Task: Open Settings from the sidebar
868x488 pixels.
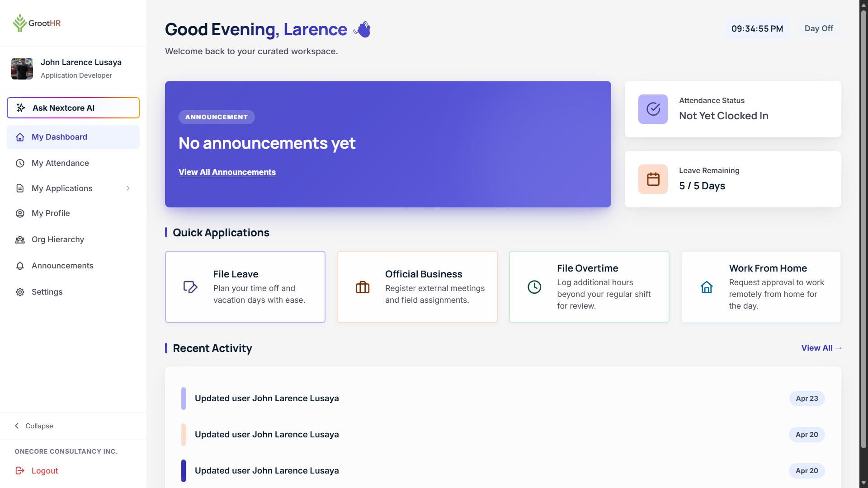Action: (73, 292)
